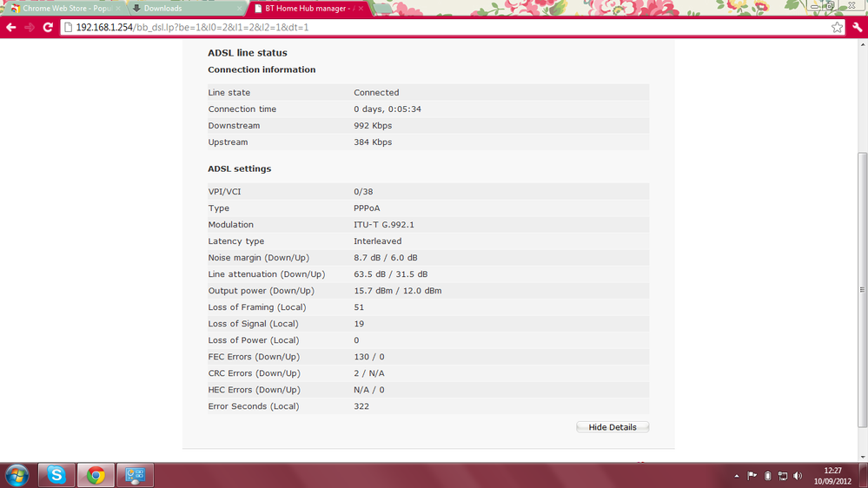
Task: Click the vertical scrollbar thumb
Action: (x=862, y=290)
